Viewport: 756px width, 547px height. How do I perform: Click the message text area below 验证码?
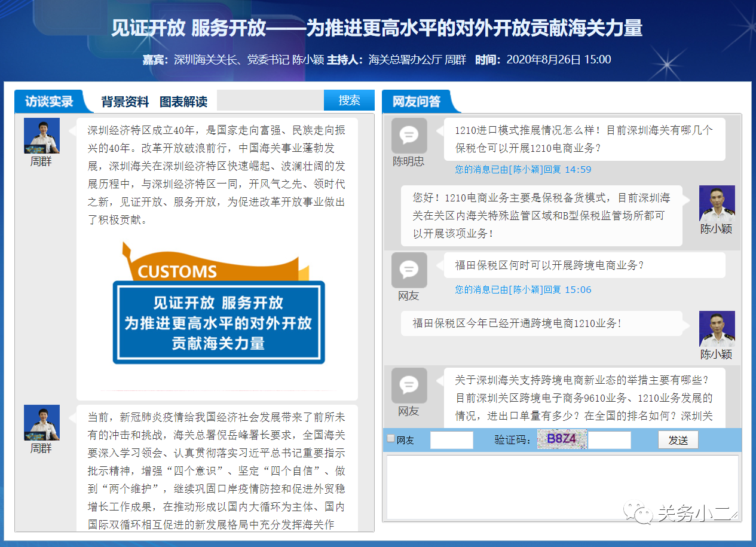[562, 487]
